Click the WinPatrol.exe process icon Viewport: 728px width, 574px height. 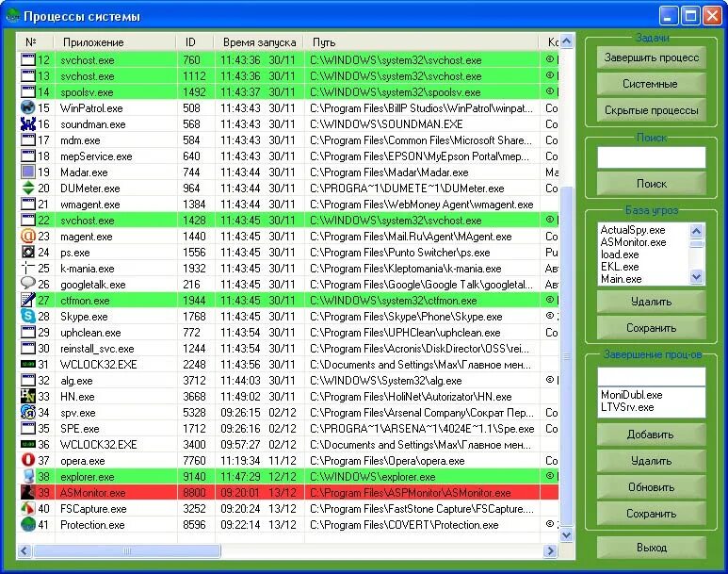[28, 107]
